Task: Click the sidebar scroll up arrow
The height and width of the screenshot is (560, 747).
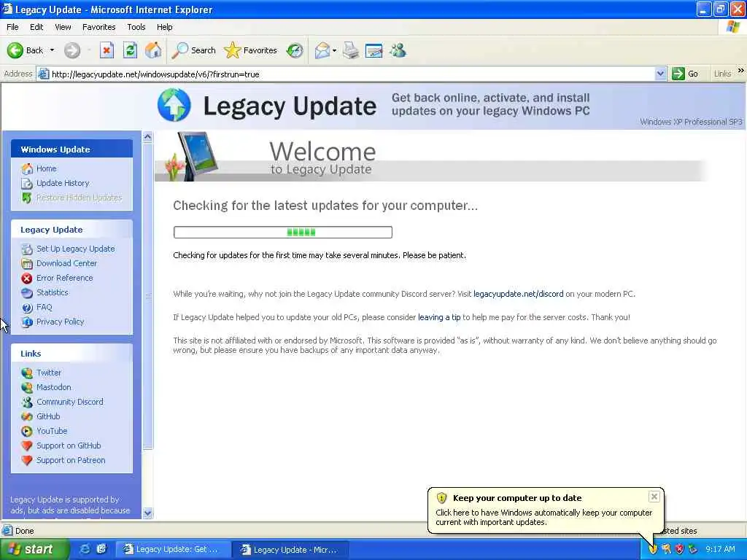Action: pyautogui.click(x=147, y=137)
